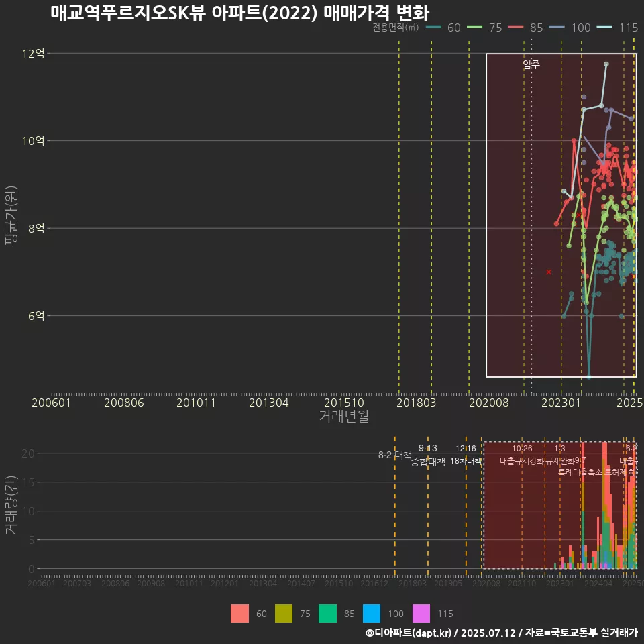Click the salmon 60 swatch in the volume legend

click(239, 614)
